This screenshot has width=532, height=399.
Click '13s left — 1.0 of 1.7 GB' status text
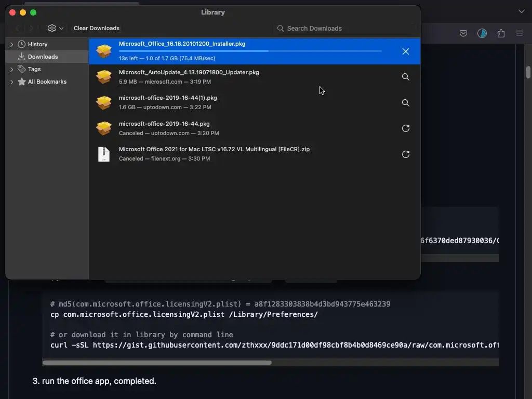[x=167, y=58]
